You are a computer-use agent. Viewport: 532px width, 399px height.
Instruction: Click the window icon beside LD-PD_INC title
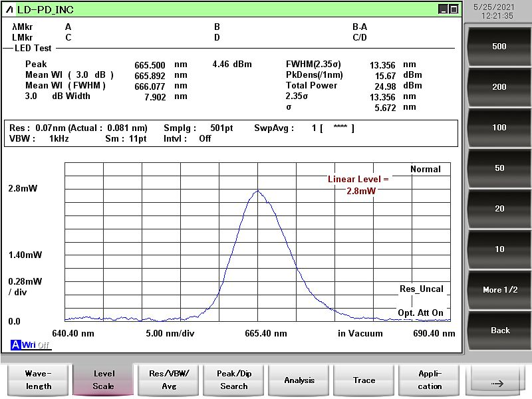tap(9, 9)
